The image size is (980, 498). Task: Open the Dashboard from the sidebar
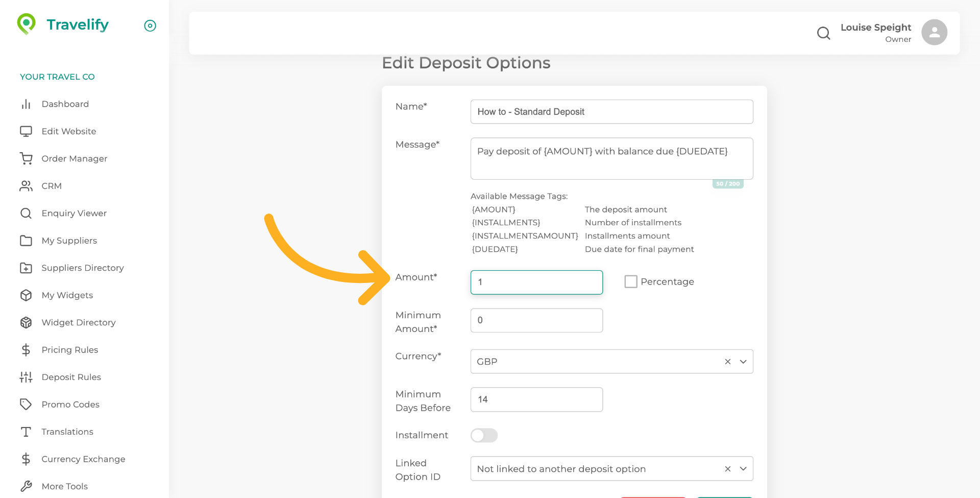(65, 104)
